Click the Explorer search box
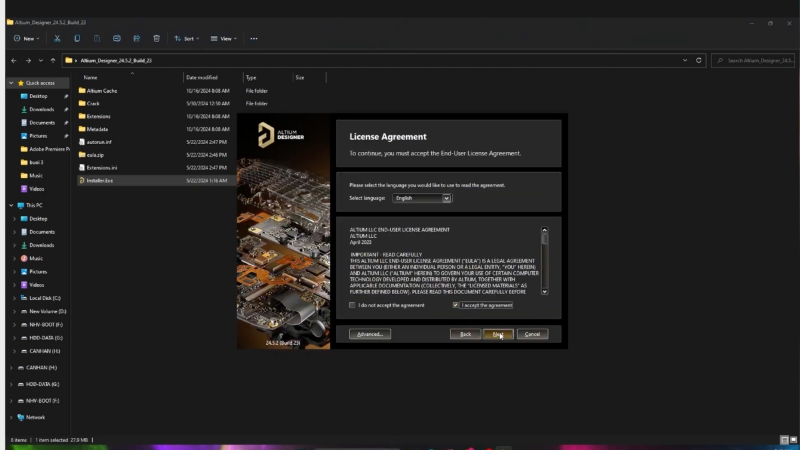Image resolution: width=800 pixels, height=450 pixels. [x=753, y=60]
